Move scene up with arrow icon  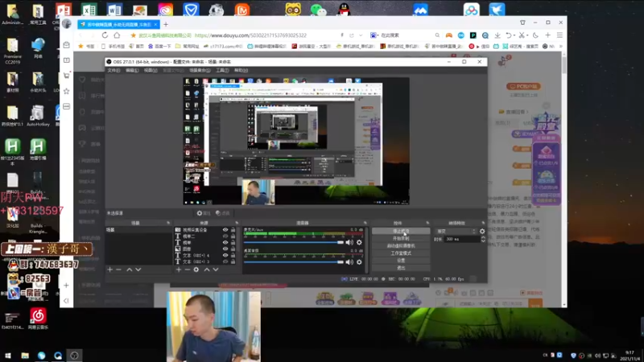click(x=130, y=269)
